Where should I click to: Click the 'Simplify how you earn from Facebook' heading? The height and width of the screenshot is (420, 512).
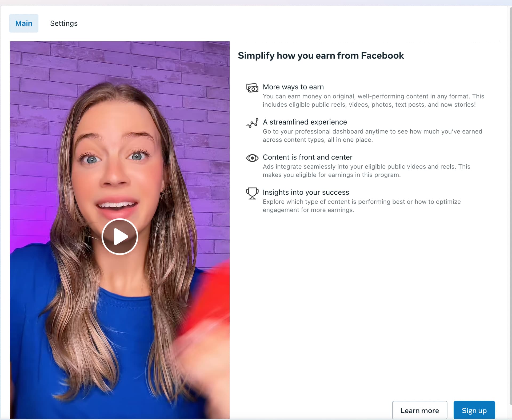coord(321,55)
